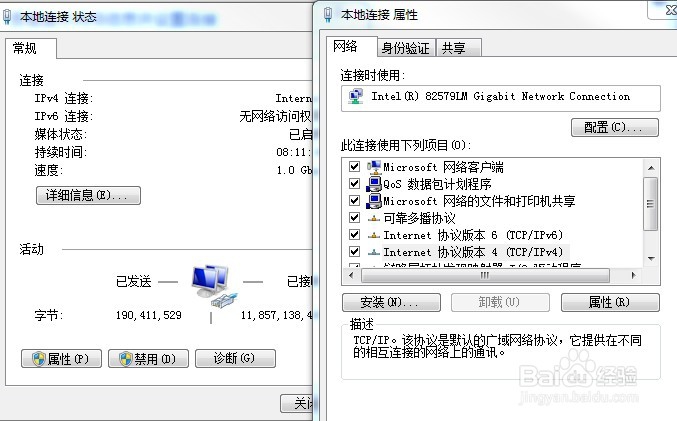Select the Internet 协议版本 4 (TCP/IPv4) row
677x421 pixels.
coord(473,252)
